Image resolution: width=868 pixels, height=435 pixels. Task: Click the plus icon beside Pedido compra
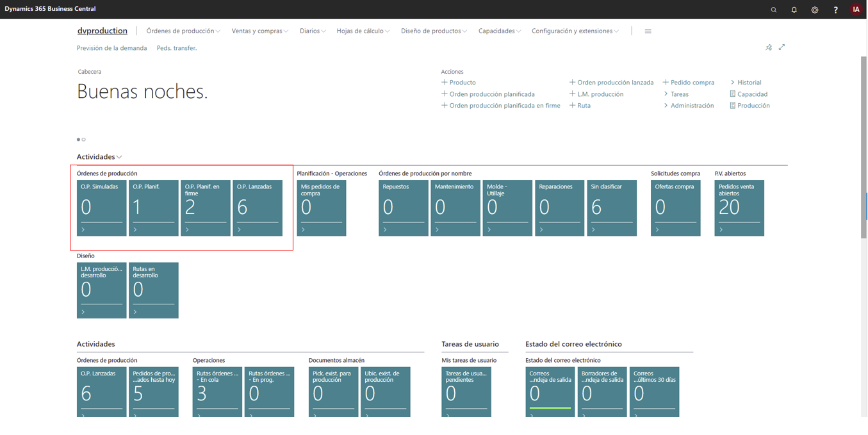click(x=666, y=82)
